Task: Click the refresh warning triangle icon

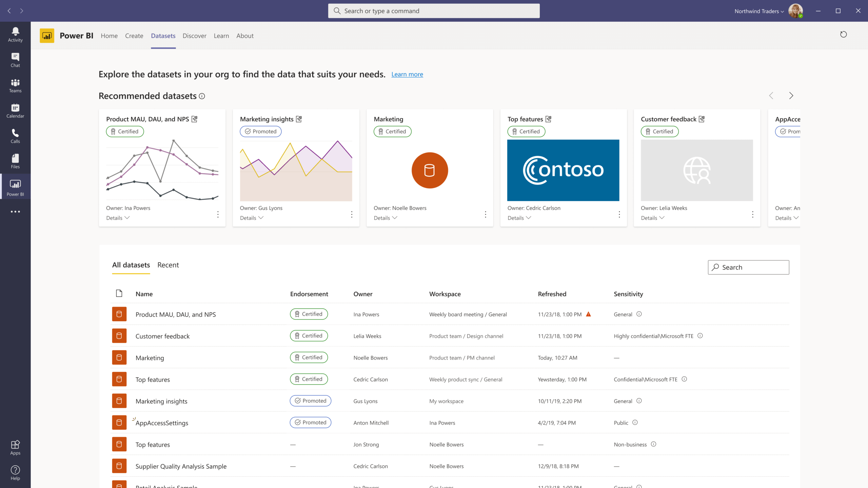Action: pyautogui.click(x=589, y=314)
